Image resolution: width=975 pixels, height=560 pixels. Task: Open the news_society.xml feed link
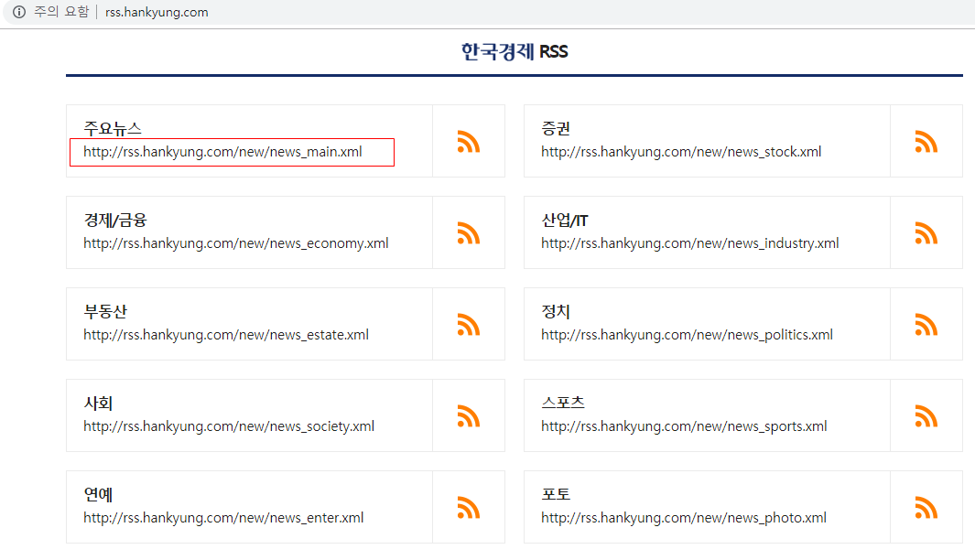tap(229, 425)
